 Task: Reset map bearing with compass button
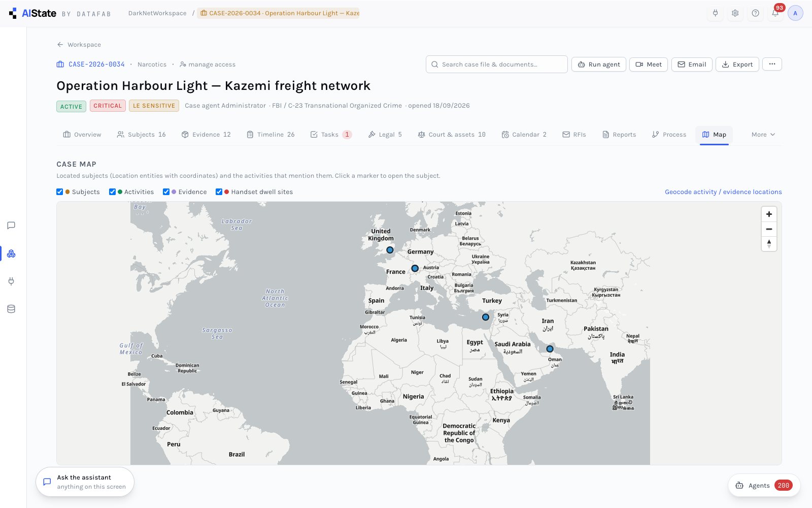tap(769, 244)
